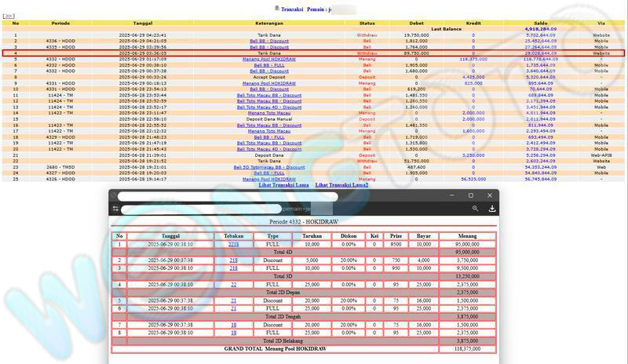Click the zoom magnifier icon in popup toolbar
Screen dimensions: 628x364
tap(475, 209)
